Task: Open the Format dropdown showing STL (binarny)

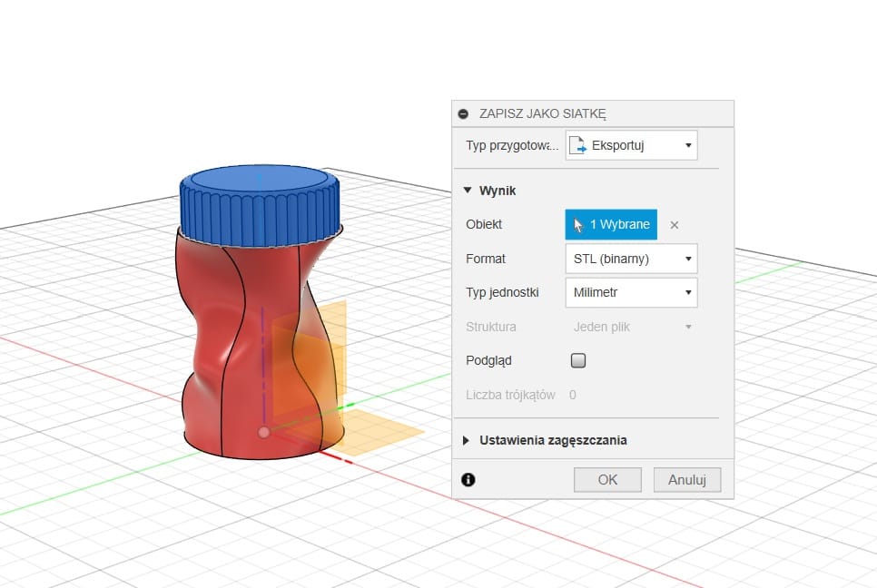Action: click(631, 259)
